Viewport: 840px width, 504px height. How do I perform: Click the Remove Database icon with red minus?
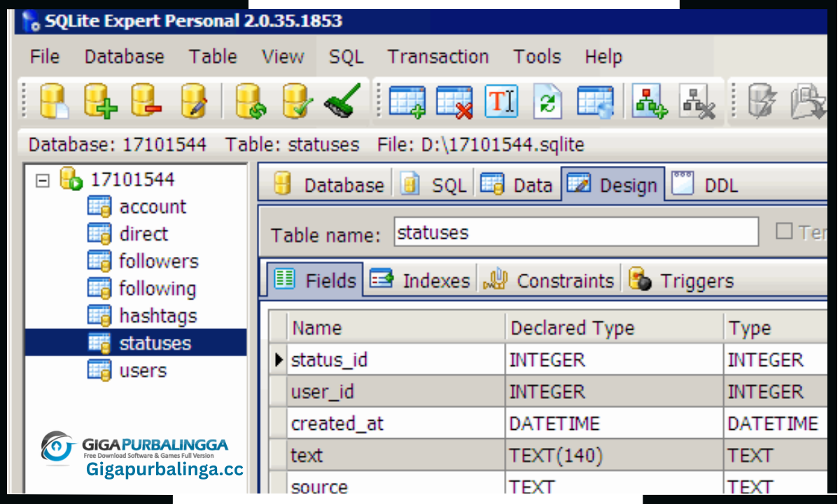(x=147, y=101)
